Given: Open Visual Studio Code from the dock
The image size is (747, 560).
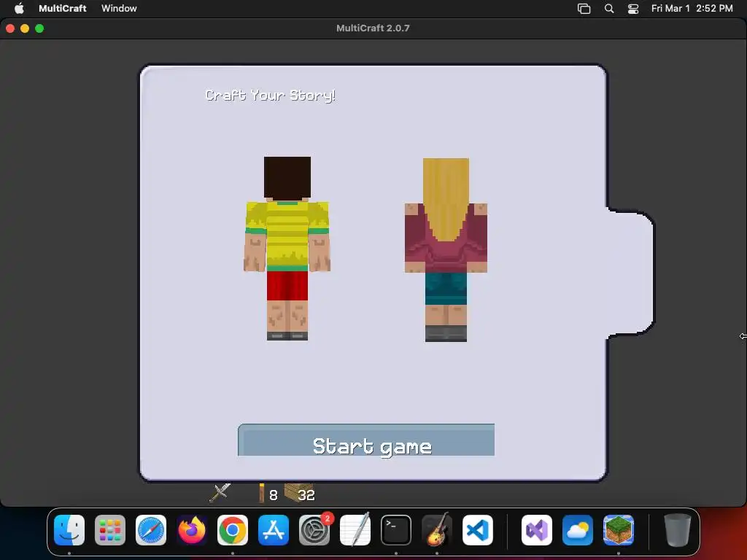Looking at the screenshot, I should click(x=478, y=530).
